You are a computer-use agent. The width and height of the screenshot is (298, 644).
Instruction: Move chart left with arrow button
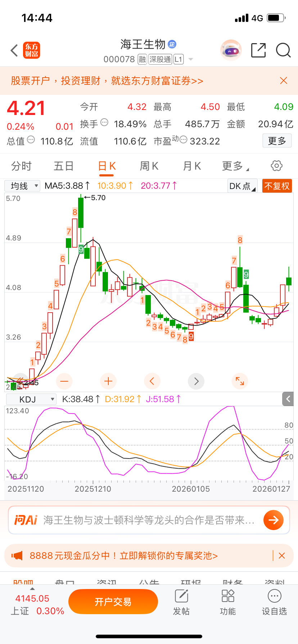pos(152,381)
